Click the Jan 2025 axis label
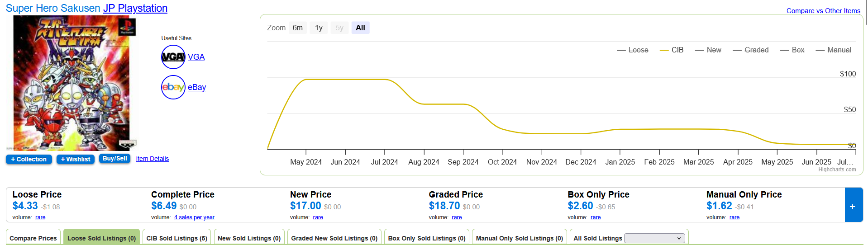Viewport: 868px width, 245px height. click(x=620, y=162)
